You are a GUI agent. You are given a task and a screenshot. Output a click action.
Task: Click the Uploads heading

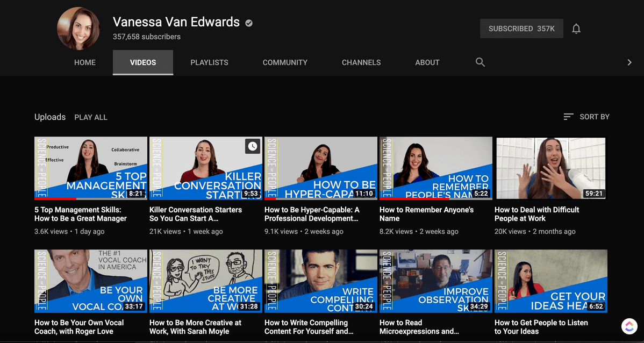[50, 117]
